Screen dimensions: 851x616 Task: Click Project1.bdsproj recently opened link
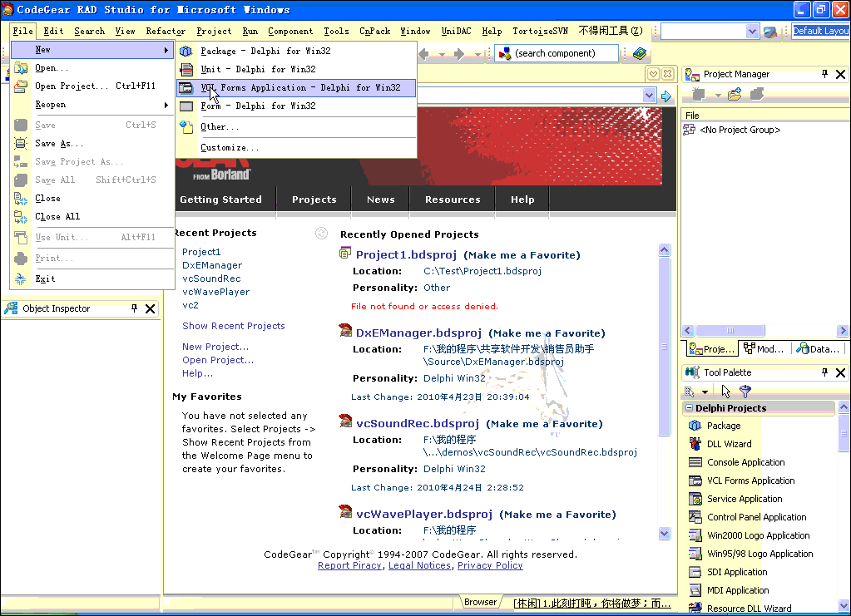click(x=407, y=255)
